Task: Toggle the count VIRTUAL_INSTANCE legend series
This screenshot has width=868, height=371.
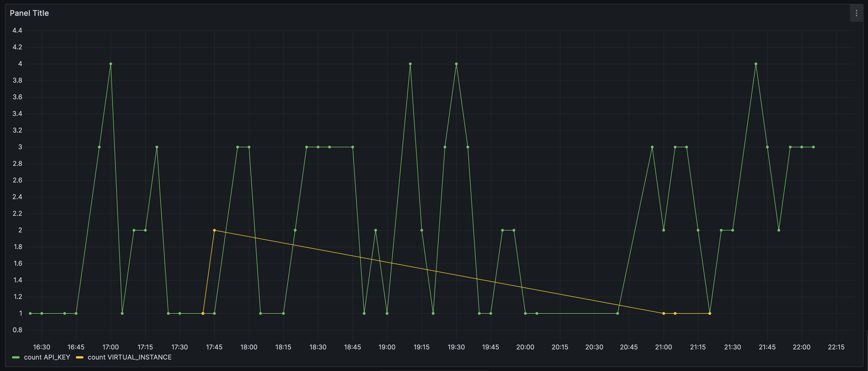Action: [129, 357]
